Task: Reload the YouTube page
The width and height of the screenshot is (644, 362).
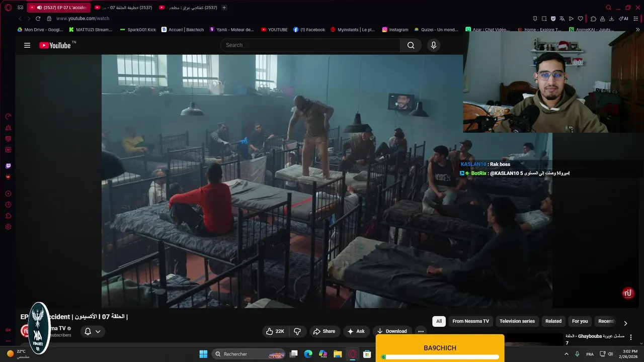Action: tap(38, 19)
